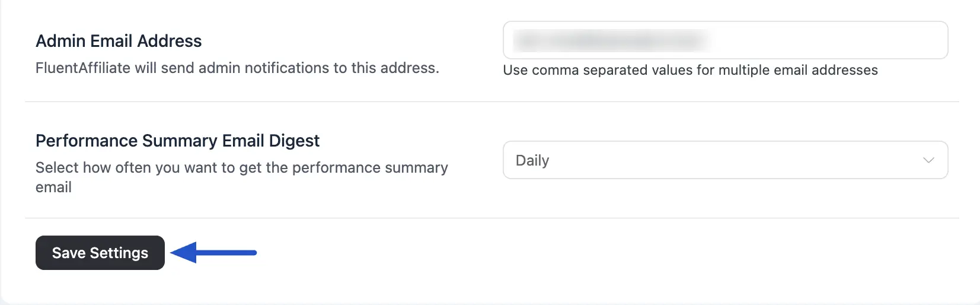Click the Admin Email Address input field

coord(724,40)
